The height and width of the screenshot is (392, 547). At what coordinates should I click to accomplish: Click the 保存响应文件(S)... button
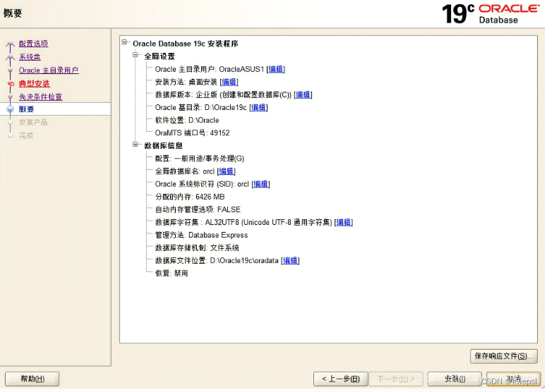504,356
